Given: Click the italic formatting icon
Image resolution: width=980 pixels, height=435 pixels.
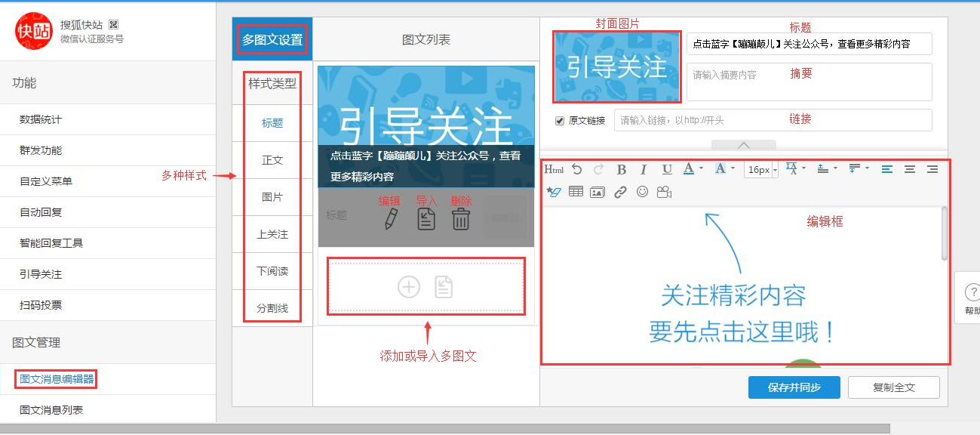Looking at the screenshot, I should (644, 170).
